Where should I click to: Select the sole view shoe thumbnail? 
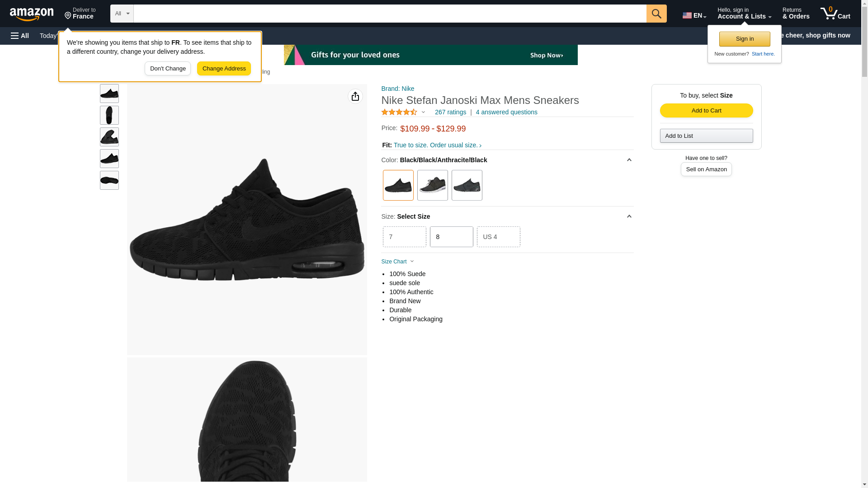[x=109, y=180]
